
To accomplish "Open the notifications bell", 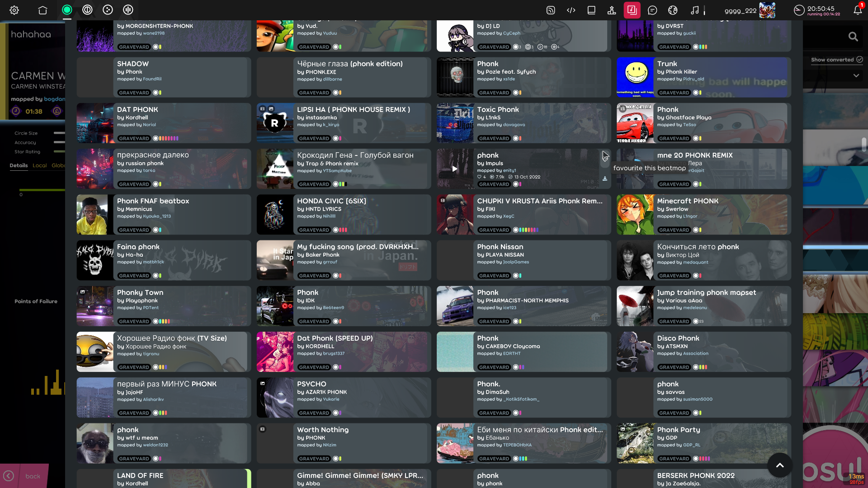I will tap(858, 10).
